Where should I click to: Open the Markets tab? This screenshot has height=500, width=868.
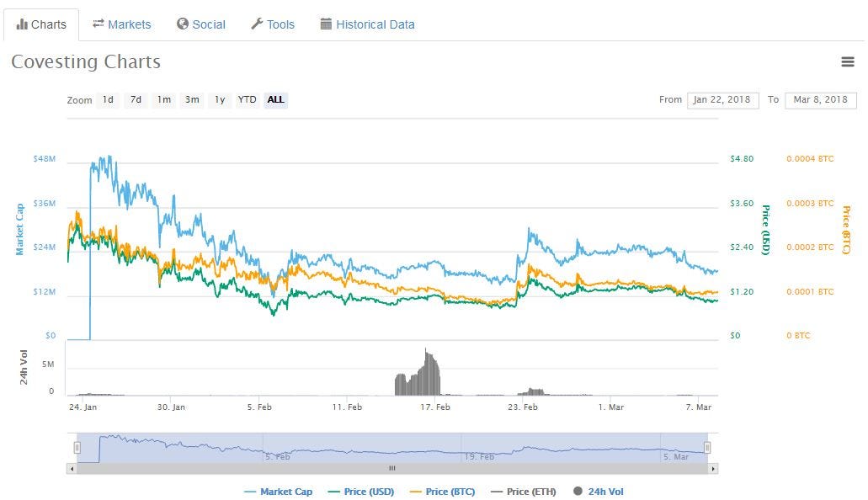pyautogui.click(x=122, y=24)
